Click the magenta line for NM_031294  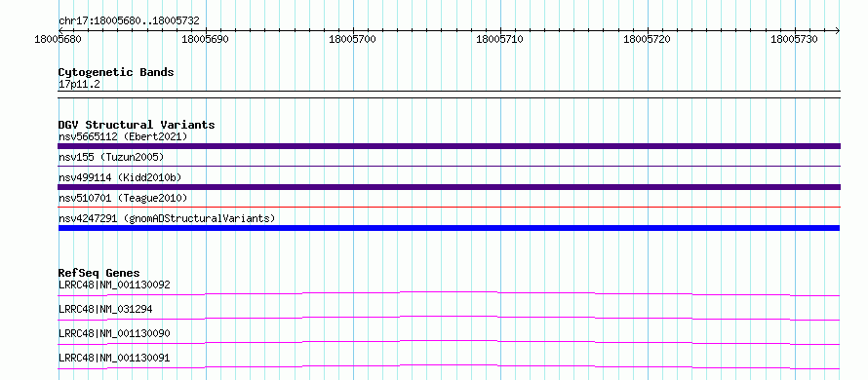449,318
